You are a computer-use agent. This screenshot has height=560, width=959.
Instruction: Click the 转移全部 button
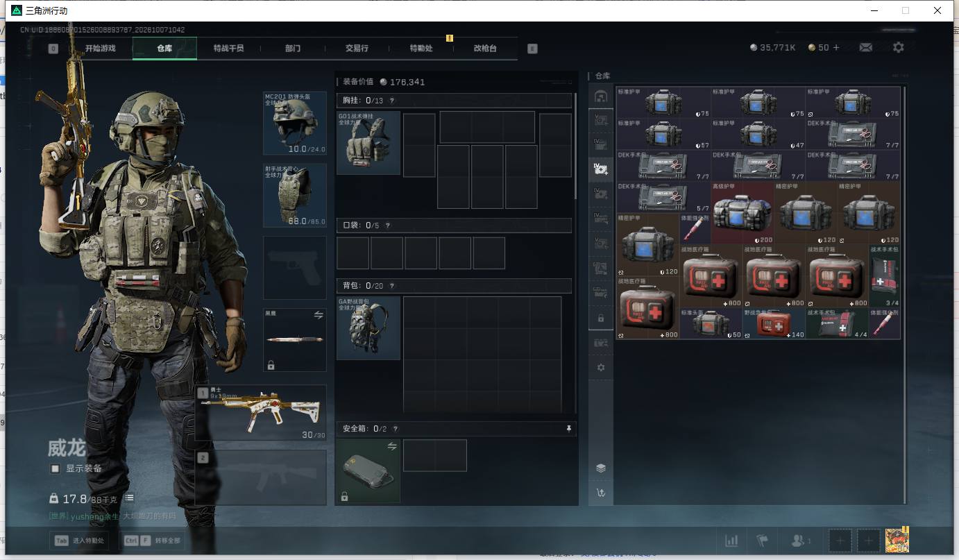point(152,540)
